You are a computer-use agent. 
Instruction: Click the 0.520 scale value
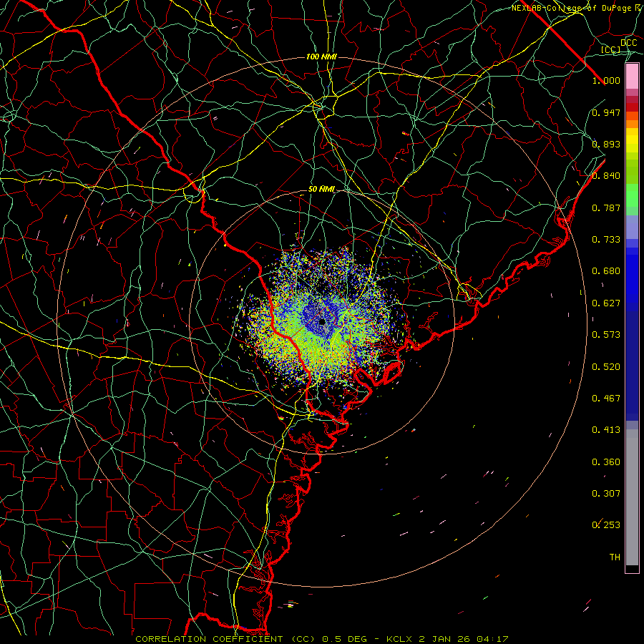coord(606,367)
